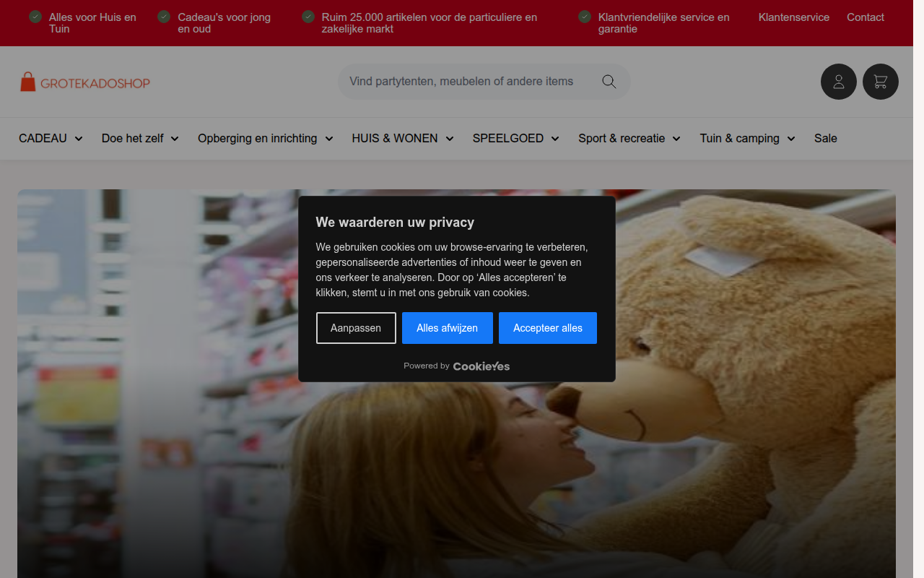
Task: Select HUIS & WONEN menu label
Action: (395, 138)
